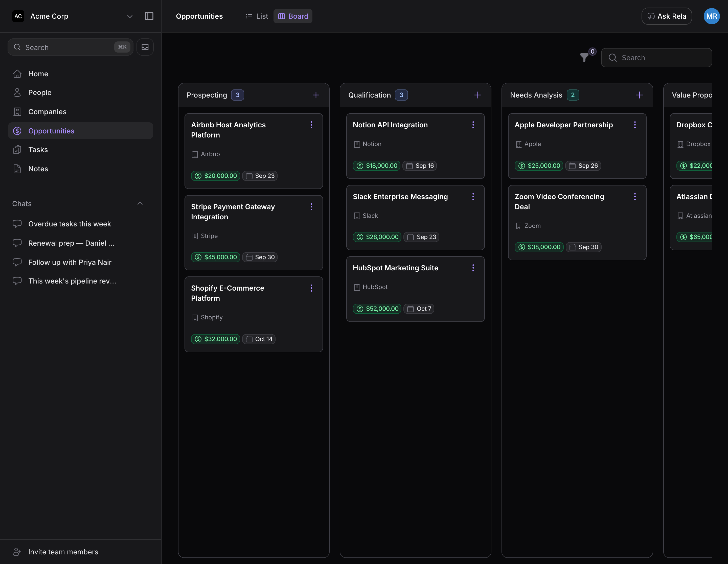Click the Ask Rela button
Screen dimensions: 728x564
tap(666, 16)
